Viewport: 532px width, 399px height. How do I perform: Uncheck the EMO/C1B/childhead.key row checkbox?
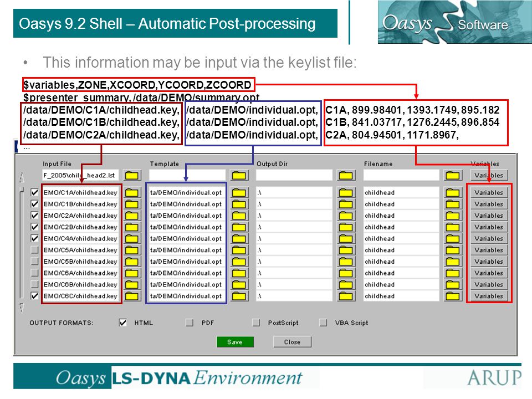(34, 204)
